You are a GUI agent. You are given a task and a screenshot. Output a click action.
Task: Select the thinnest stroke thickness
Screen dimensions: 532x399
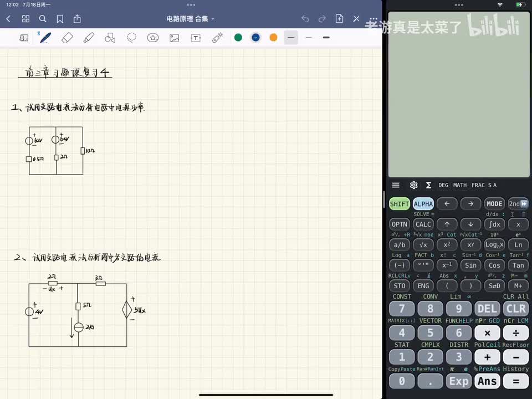pos(309,37)
